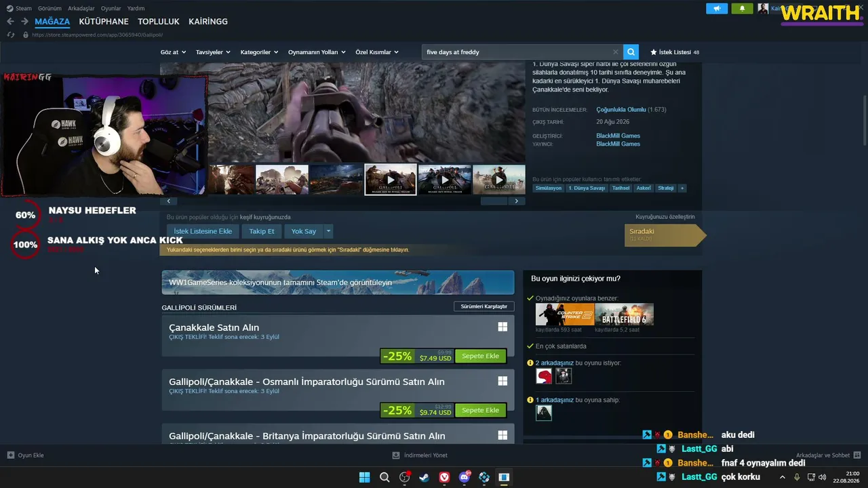Viewport: 868px width, 488px height.
Task: Click the Yok Say button
Action: [304, 231]
